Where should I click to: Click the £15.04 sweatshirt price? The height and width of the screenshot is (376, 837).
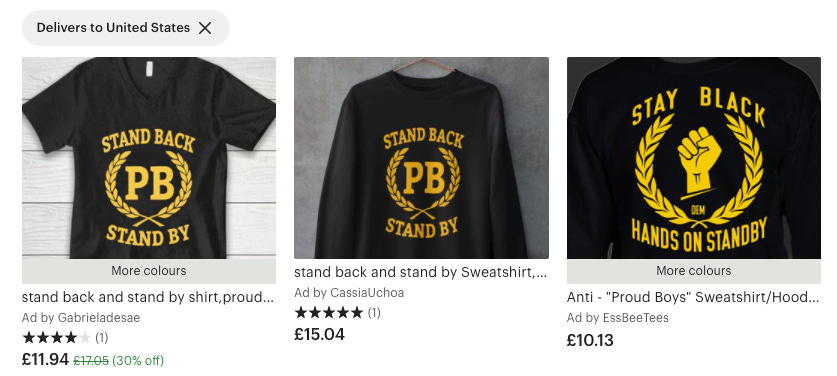pyautogui.click(x=319, y=334)
